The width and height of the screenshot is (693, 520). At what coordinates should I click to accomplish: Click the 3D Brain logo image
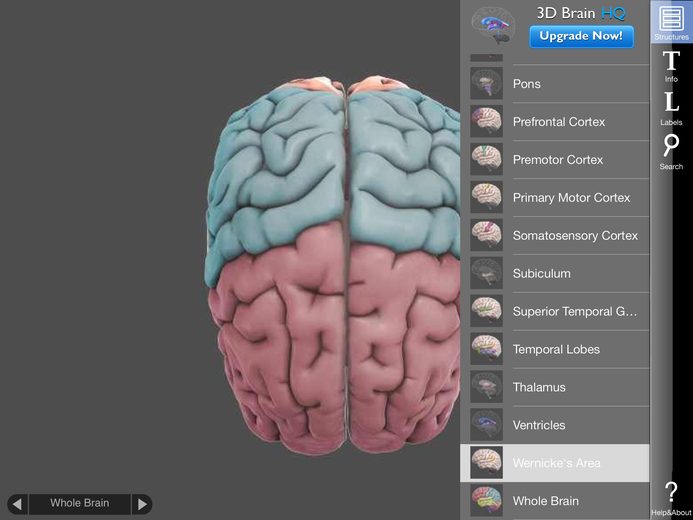click(493, 26)
